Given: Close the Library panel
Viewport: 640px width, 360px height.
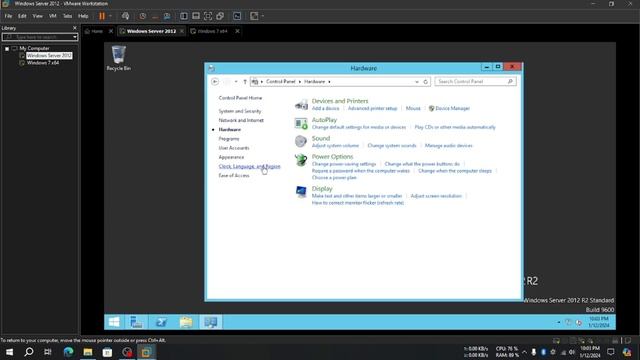Looking at the screenshot, I should (75, 28).
